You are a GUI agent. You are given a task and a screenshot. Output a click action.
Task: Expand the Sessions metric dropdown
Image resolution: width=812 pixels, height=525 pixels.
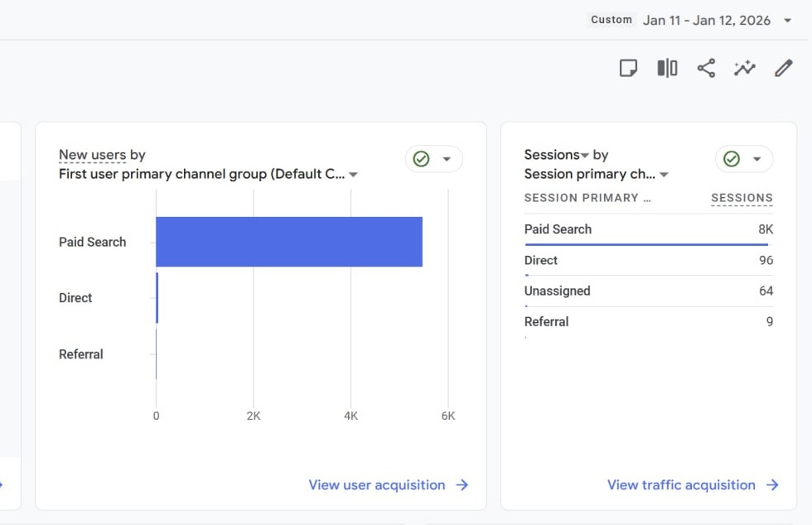pos(584,156)
